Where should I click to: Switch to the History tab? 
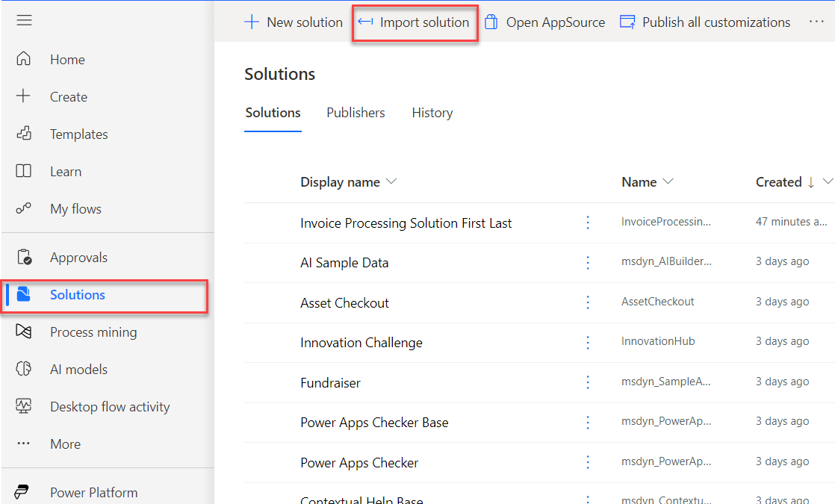click(x=432, y=112)
